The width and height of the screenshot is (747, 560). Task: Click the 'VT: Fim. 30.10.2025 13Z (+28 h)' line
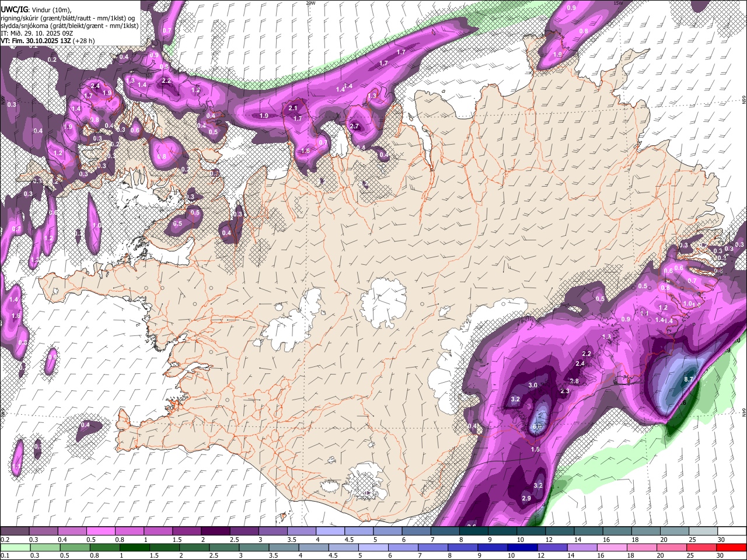pyautogui.click(x=48, y=41)
